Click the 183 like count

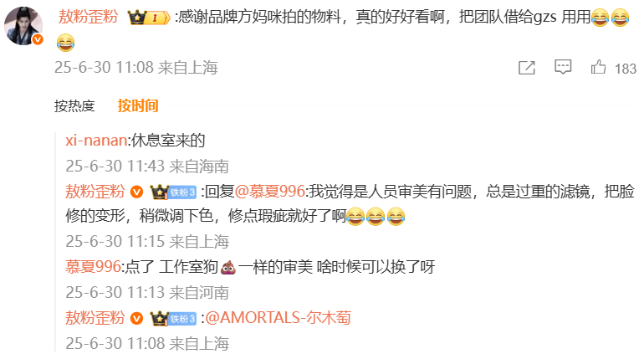point(625,69)
